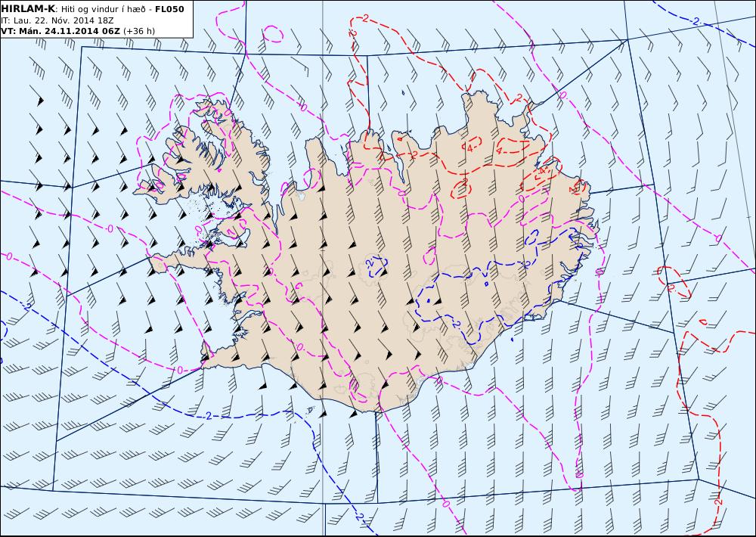756x537 pixels.
Task: Click the '(+36 h)' forecast offset text
Action: click(x=139, y=31)
